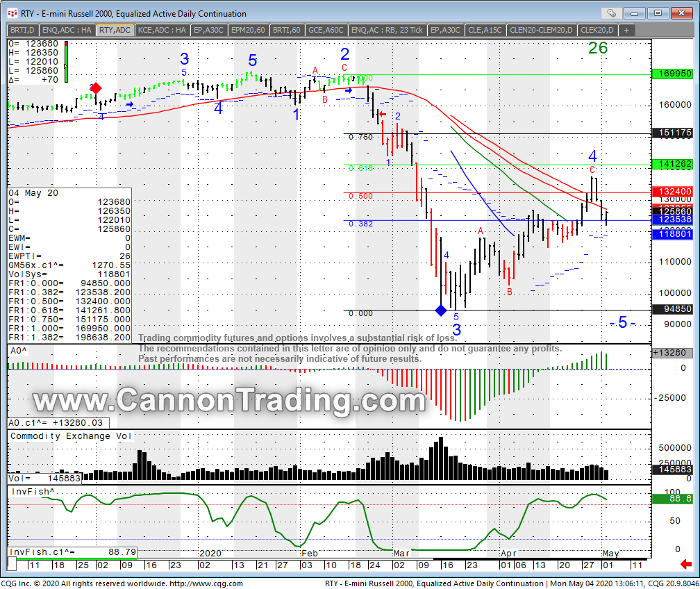The image size is (700, 589).
Task: Add a new chart tab with plus button
Action: tap(626, 30)
